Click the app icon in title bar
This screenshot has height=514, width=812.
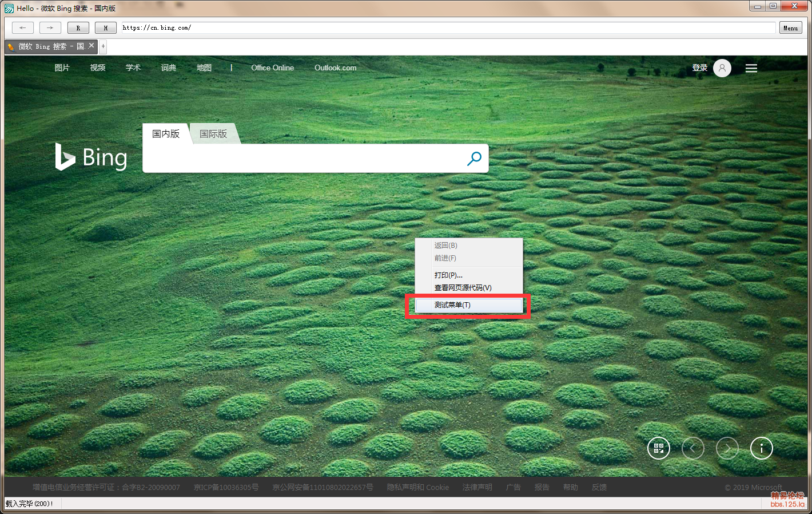click(9, 9)
